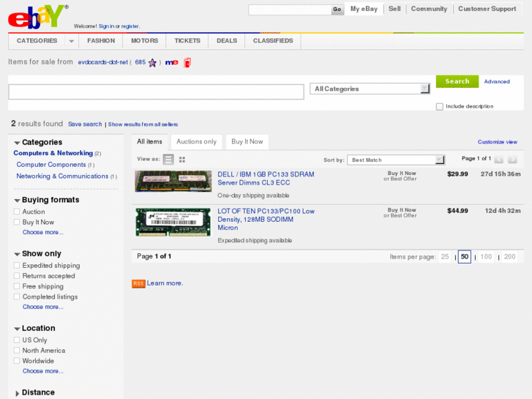The height and width of the screenshot is (399, 532).
Task: Switch to the Auctions only tab
Action: (196, 142)
